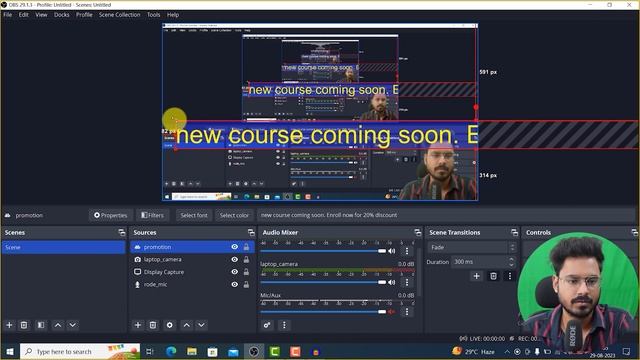
Task: Open the Tools menu
Action: [153, 15]
